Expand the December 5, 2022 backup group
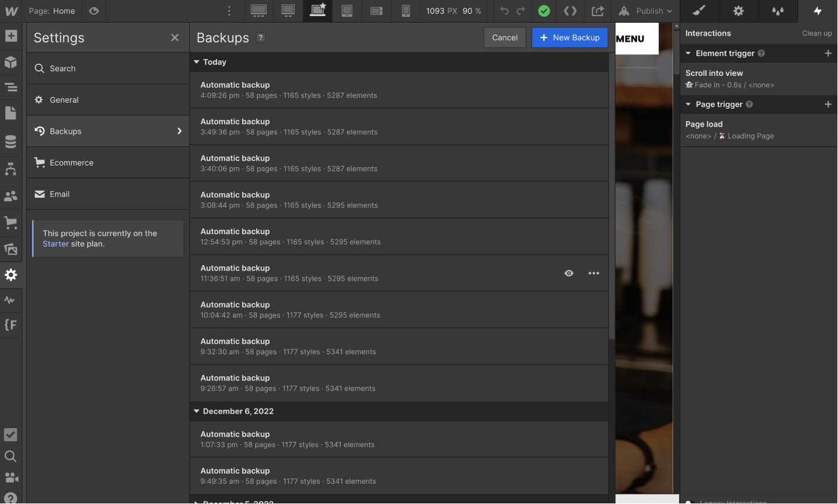The image size is (838, 504). [x=196, y=502]
